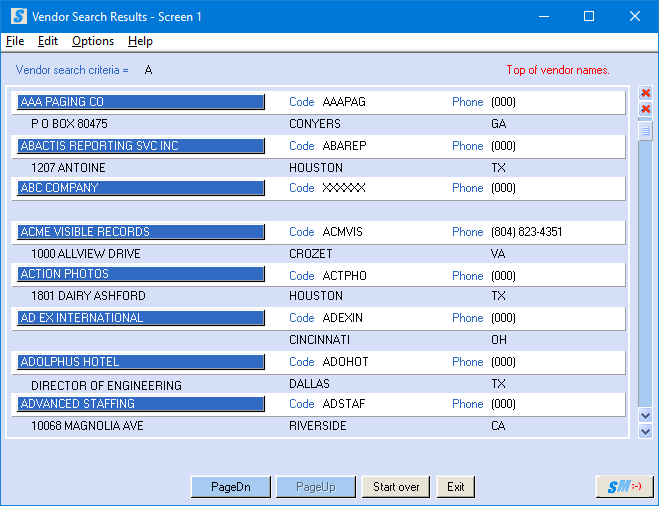Click vendor code XXXXXX

tap(344, 188)
